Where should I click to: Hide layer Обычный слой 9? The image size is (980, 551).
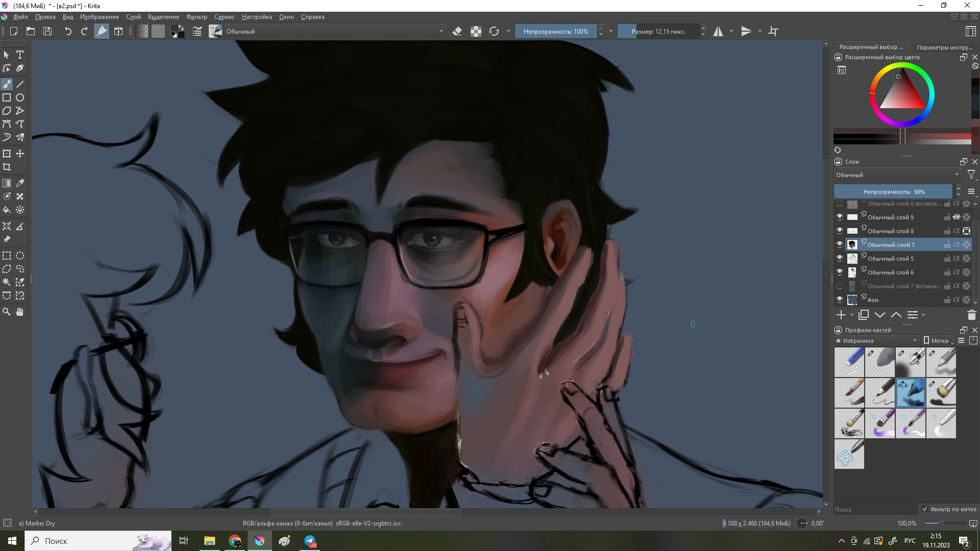(x=840, y=217)
